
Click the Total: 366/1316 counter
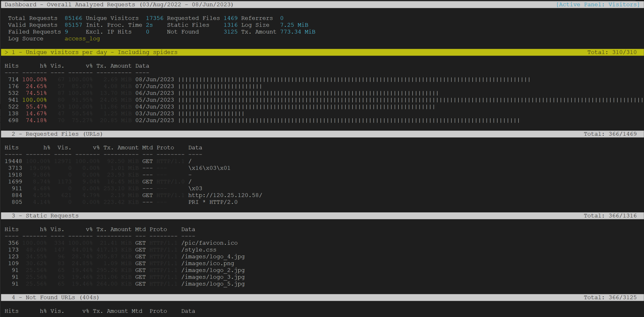click(x=610, y=216)
